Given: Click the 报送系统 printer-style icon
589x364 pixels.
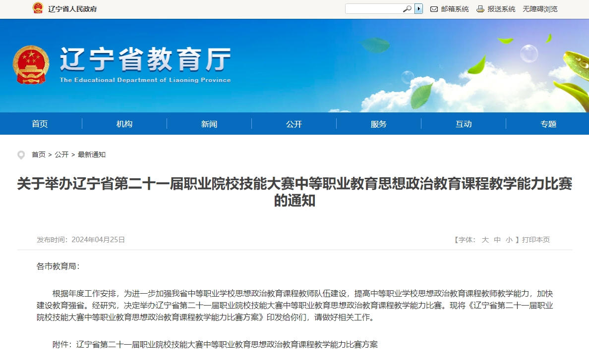Looking at the screenshot, I should point(480,9).
